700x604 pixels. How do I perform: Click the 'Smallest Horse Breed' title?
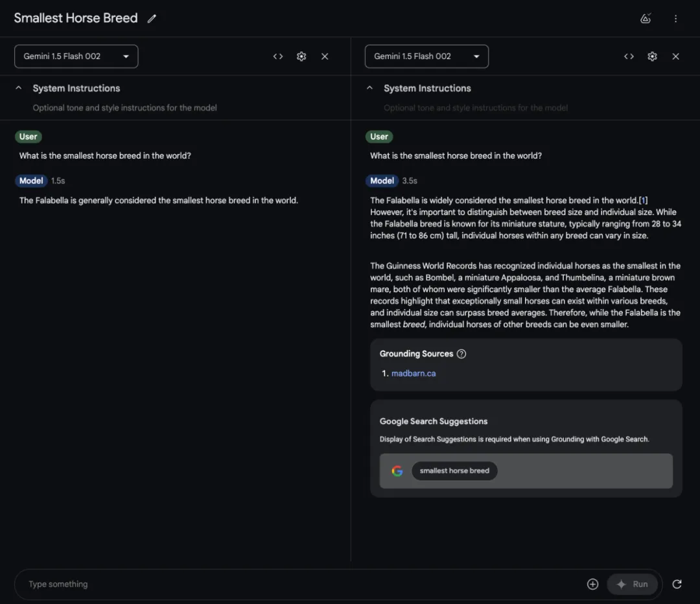pyautogui.click(x=76, y=18)
